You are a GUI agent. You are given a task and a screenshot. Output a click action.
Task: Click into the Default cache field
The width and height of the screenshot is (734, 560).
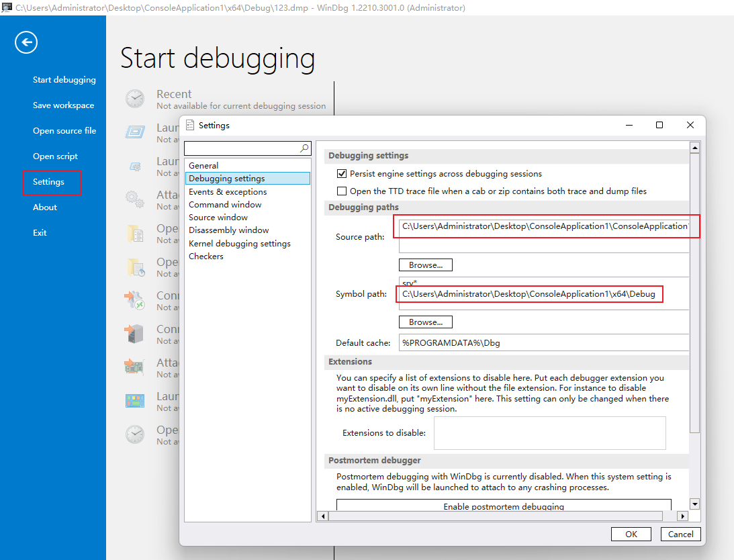(x=544, y=343)
